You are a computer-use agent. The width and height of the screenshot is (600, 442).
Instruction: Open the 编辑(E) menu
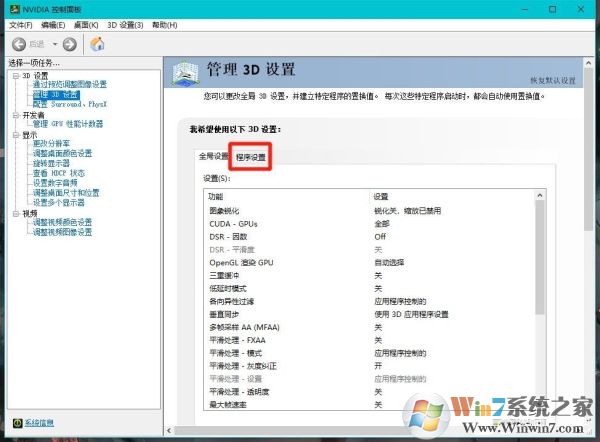pyautogui.click(x=53, y=25)
